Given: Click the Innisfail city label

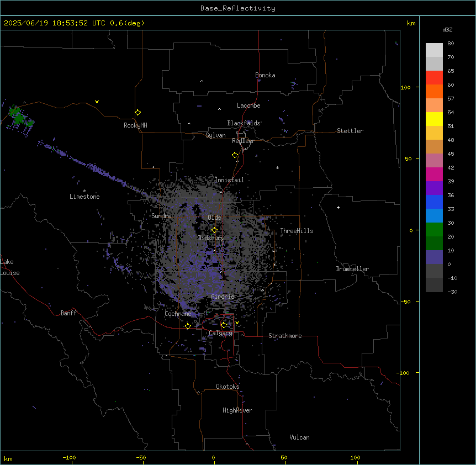Looking at the screenshot, I should [x=229, y=180].
